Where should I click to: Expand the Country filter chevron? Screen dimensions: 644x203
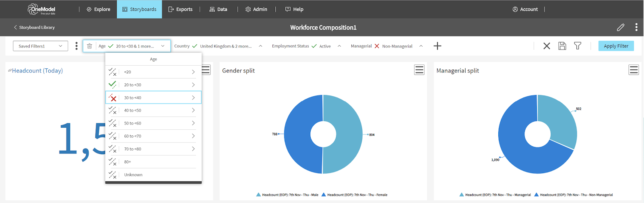(x=260, y=46)
